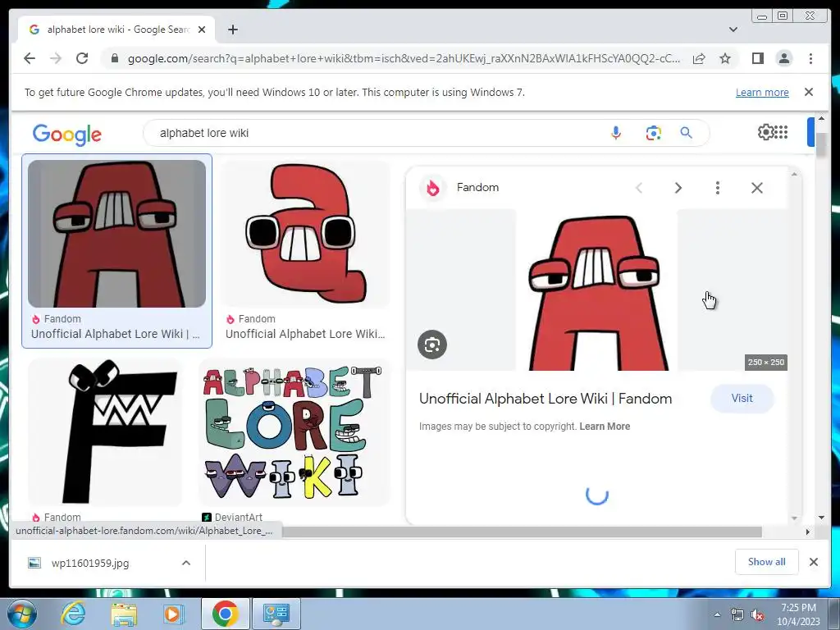Open downloaded file wp11601959.jpg
Screen dimensions: 840x630
[90, 563]
